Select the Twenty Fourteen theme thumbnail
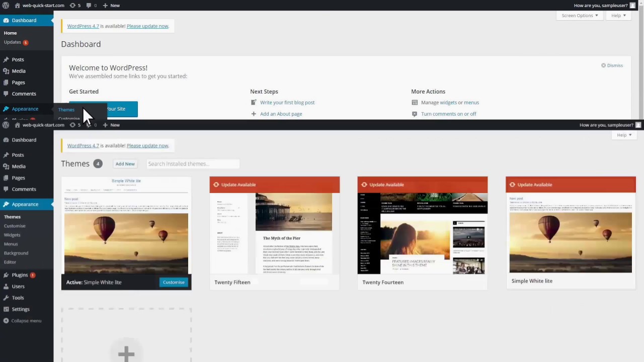Screen dimensions: 644x362 click(x=423, y=234)
